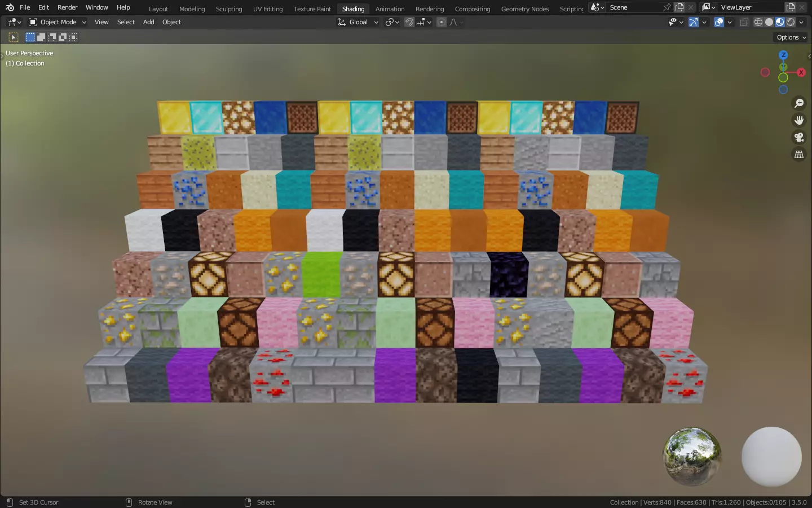The image size is (812, 508).
Task: Switch to the Layout workspace tab
Action: [x=158, y=8]
